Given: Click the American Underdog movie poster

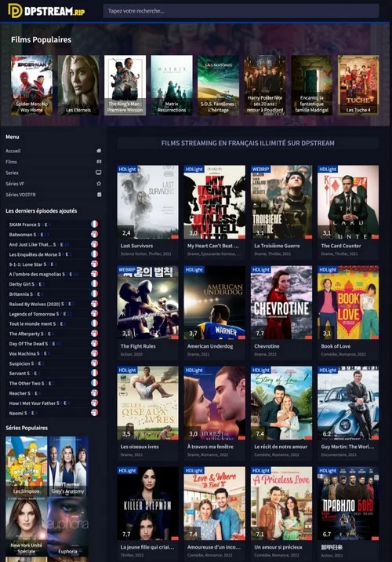Looking at the screenshot, I should pyautogui.click(x=215, y=302).
